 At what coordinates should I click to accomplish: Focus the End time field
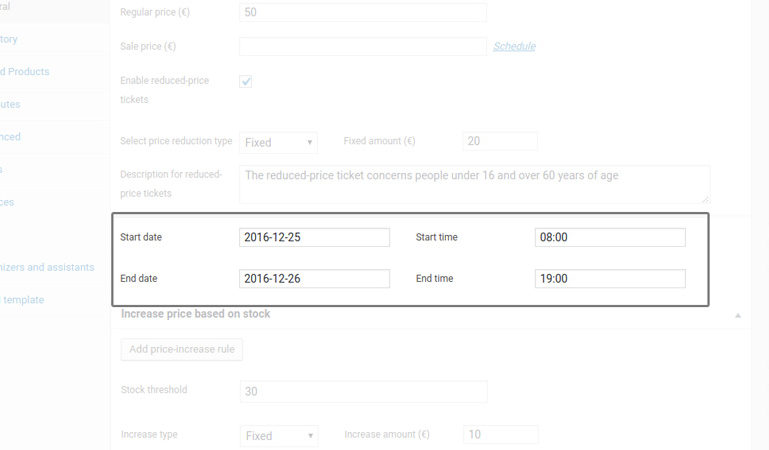(610, 278)
